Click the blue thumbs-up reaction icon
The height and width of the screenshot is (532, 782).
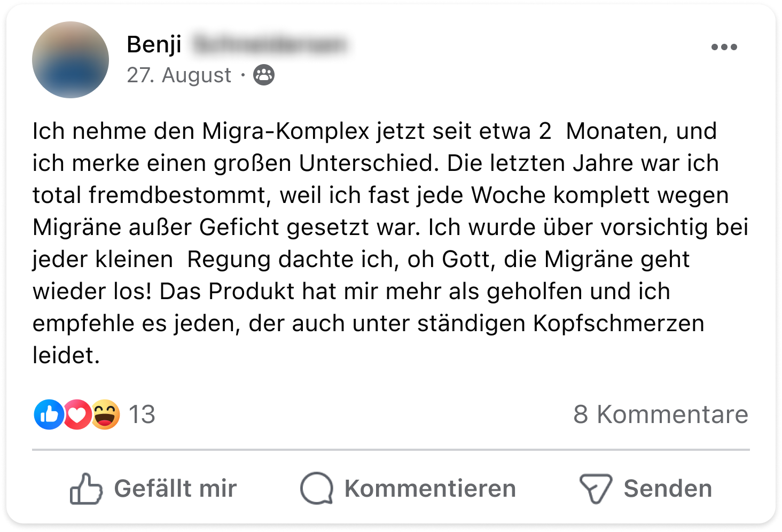(49, 414)
